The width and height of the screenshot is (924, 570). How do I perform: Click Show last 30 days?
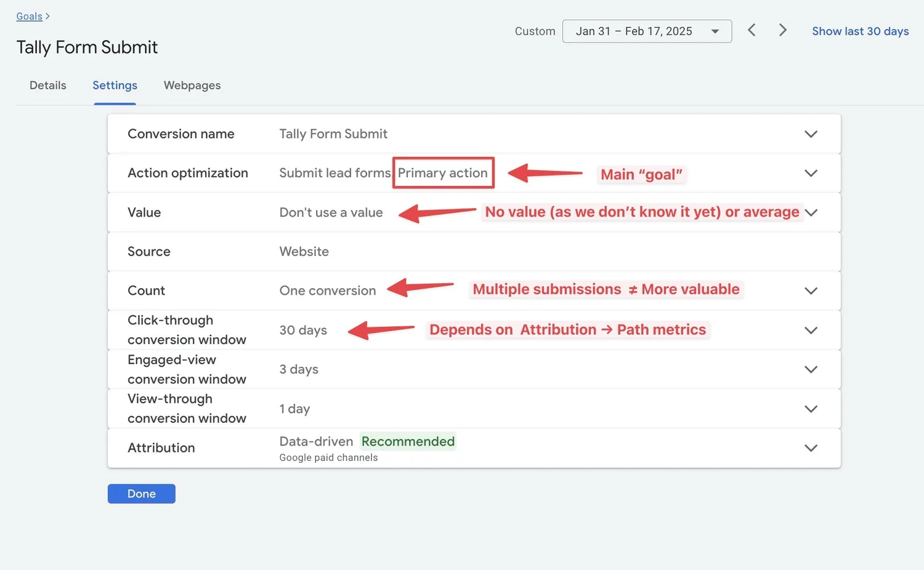[860, 31]
